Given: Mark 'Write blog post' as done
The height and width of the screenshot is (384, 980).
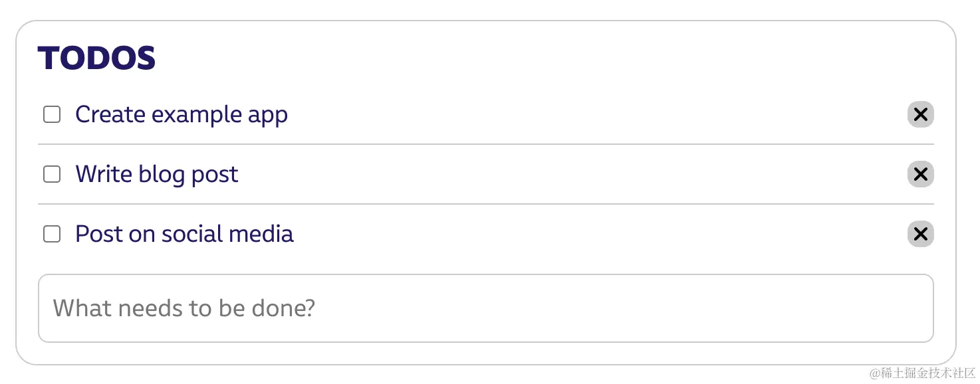Looking at the screenshot, I should (52, 174).
